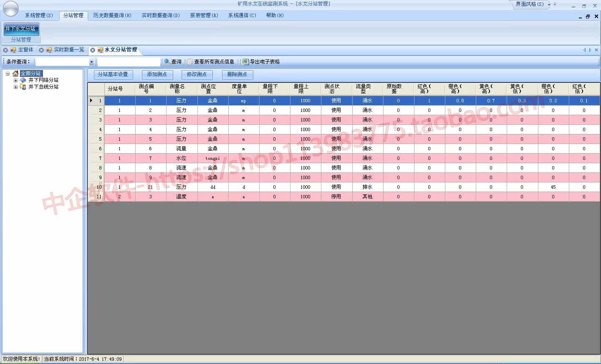
Task: Collapse the 全部分站 tree root
Action: click(8, 73)
